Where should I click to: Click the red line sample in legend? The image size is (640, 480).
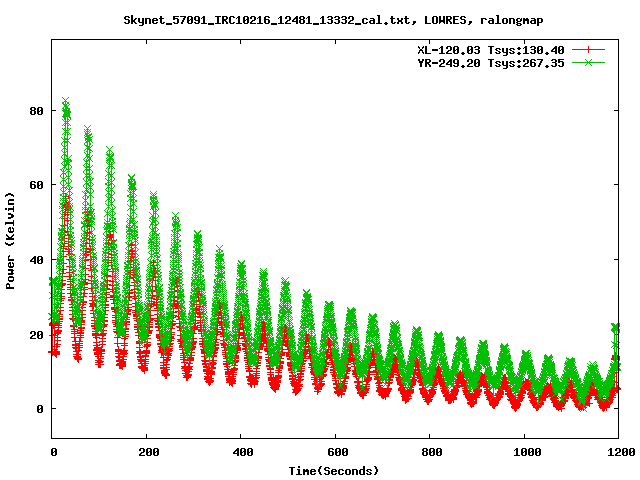(x=588, y=50)
